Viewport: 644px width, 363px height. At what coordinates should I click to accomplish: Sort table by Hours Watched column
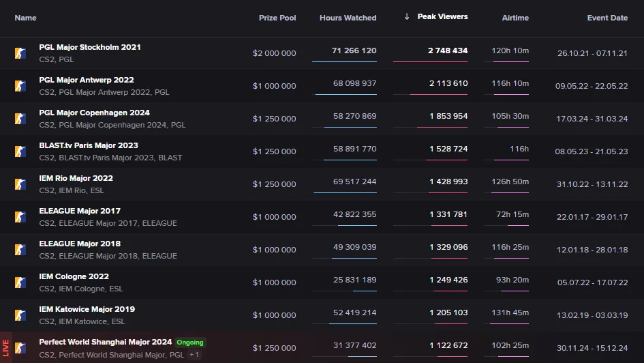[x=348, y=18]
